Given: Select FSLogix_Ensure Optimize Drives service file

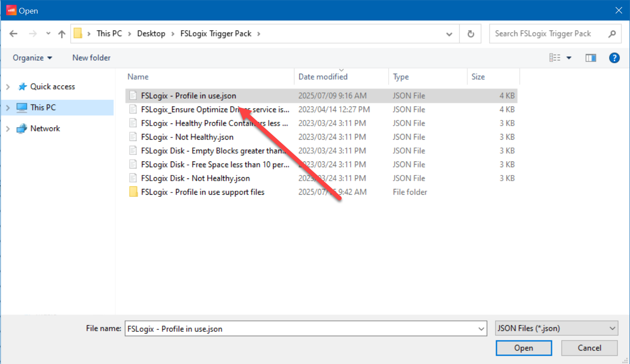Looking at the screenshot, I should (321, 110).
